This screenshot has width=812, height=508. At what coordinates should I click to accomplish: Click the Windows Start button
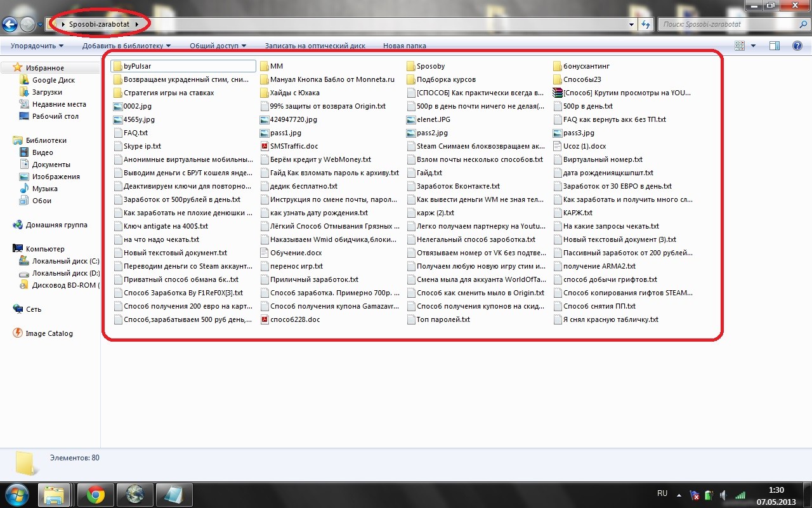pyautogui.click(x=16, y=495)
